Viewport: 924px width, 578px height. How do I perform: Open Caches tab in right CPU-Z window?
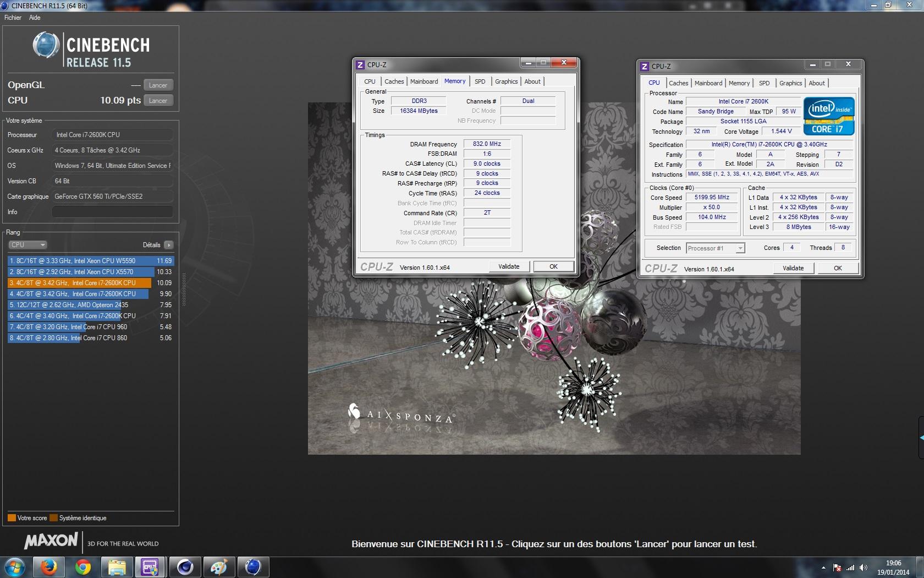678,83
